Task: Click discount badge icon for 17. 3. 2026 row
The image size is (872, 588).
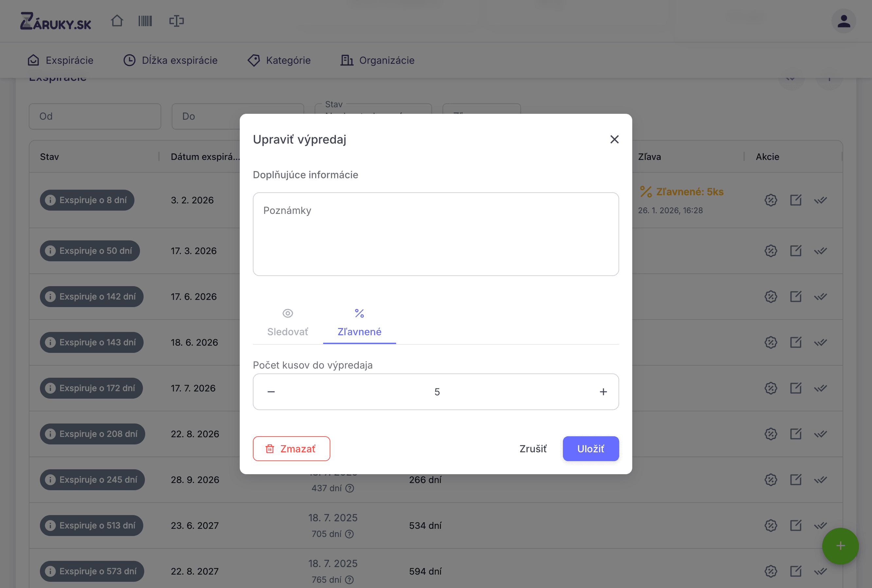Action: 770,251
